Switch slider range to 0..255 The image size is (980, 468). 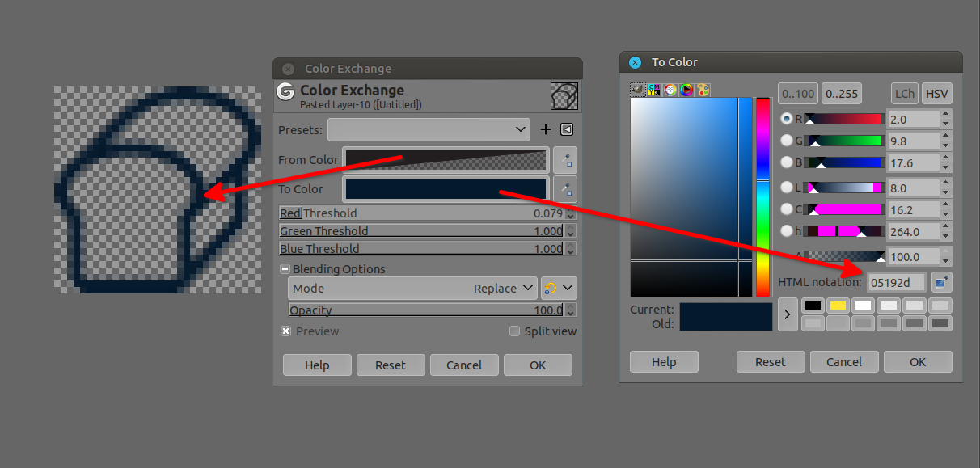[x=842, y=93]
